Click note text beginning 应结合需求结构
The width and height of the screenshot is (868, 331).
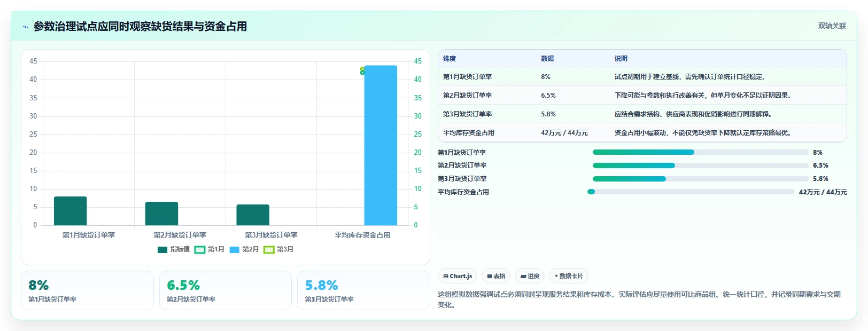pyautogui.click(x=694, y=114)
